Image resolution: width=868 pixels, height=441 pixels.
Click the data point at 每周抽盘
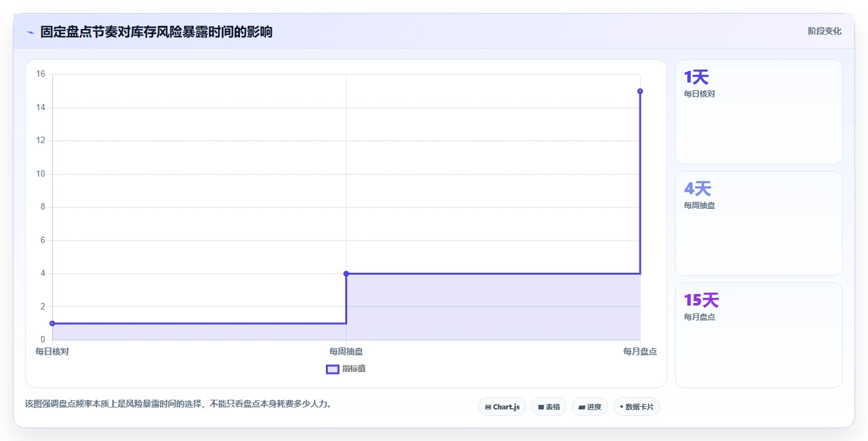click(347, 273)
